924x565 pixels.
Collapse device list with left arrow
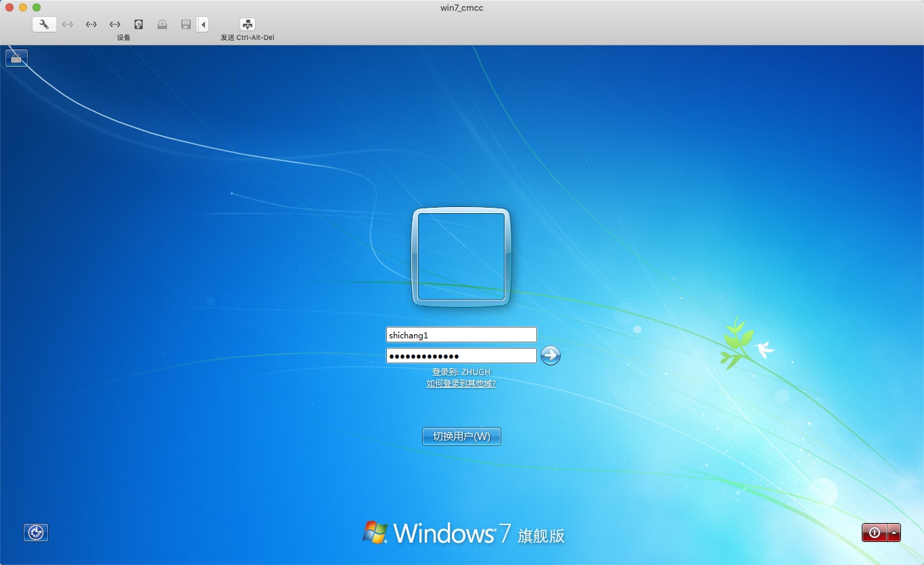click(203, 24)
